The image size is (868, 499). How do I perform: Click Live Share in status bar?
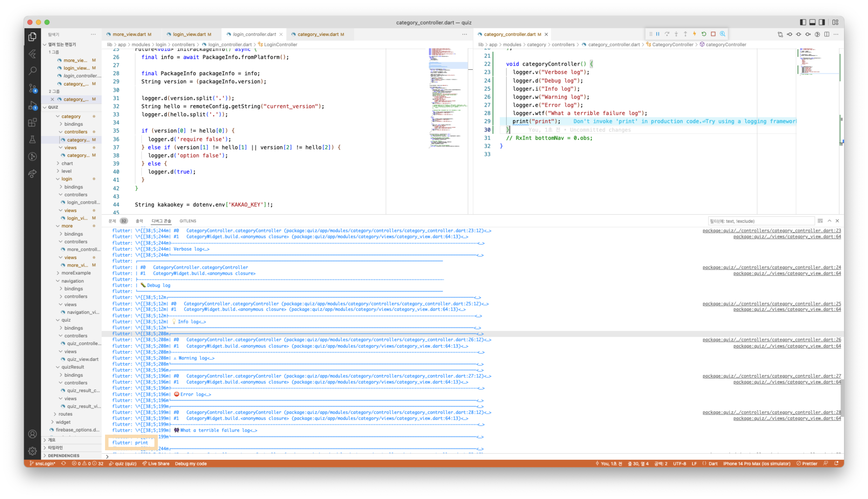[x=156, y=464]
